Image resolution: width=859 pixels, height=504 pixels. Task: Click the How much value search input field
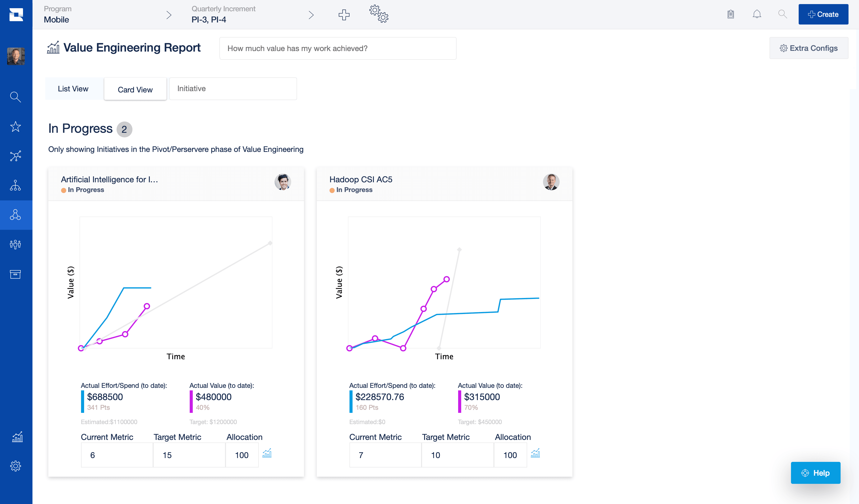pos(336,48)
